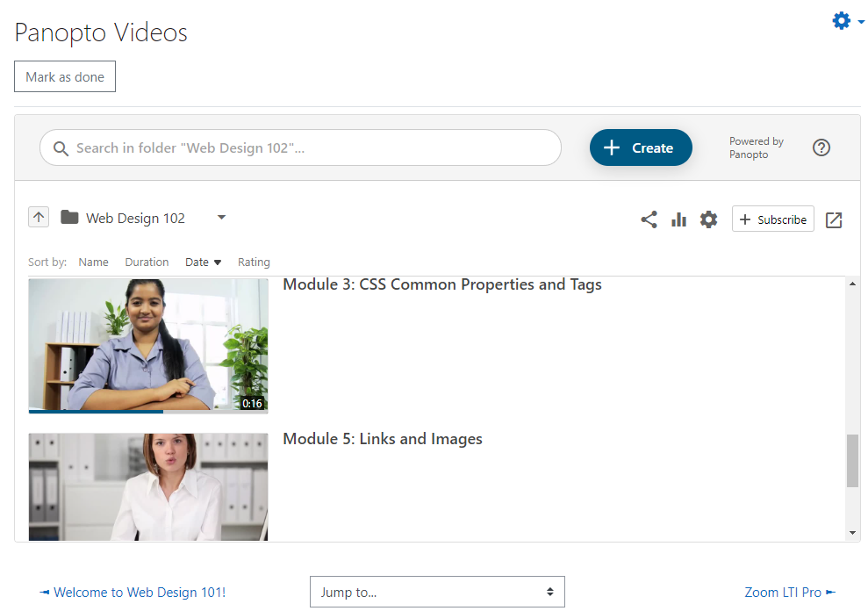Click the Create button
The image size is (868, 611).
click(641, 147)
